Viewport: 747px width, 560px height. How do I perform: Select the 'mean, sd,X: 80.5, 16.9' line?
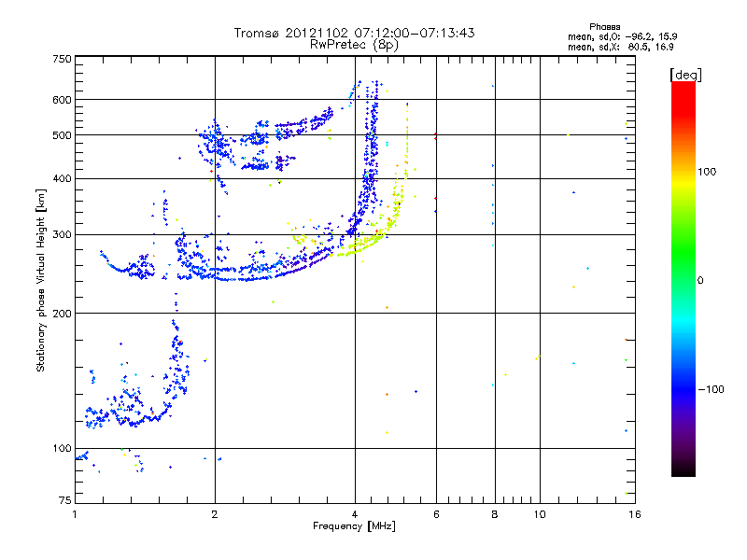coord(620,47)
